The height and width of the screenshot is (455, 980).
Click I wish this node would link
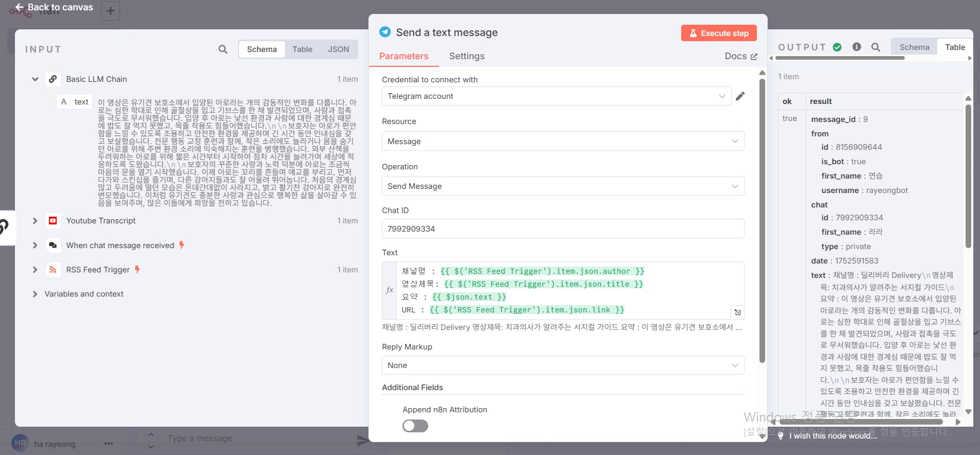click(833, 436)
